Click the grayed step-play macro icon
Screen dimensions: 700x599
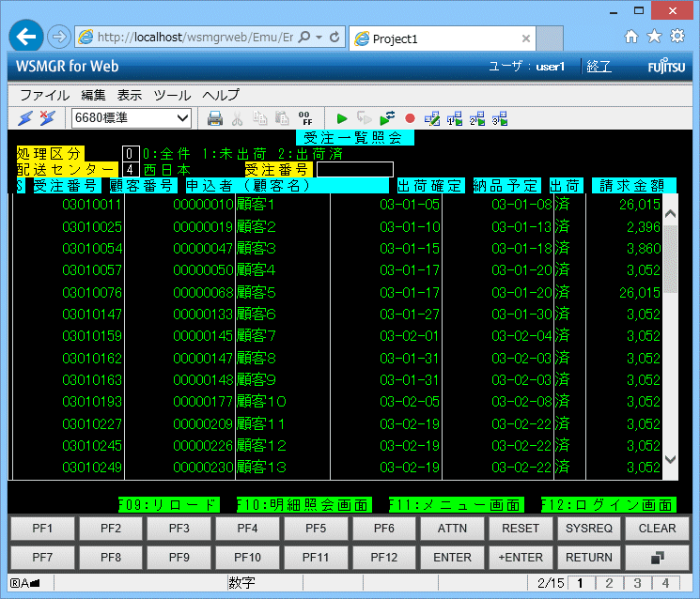tap(365, 118)
